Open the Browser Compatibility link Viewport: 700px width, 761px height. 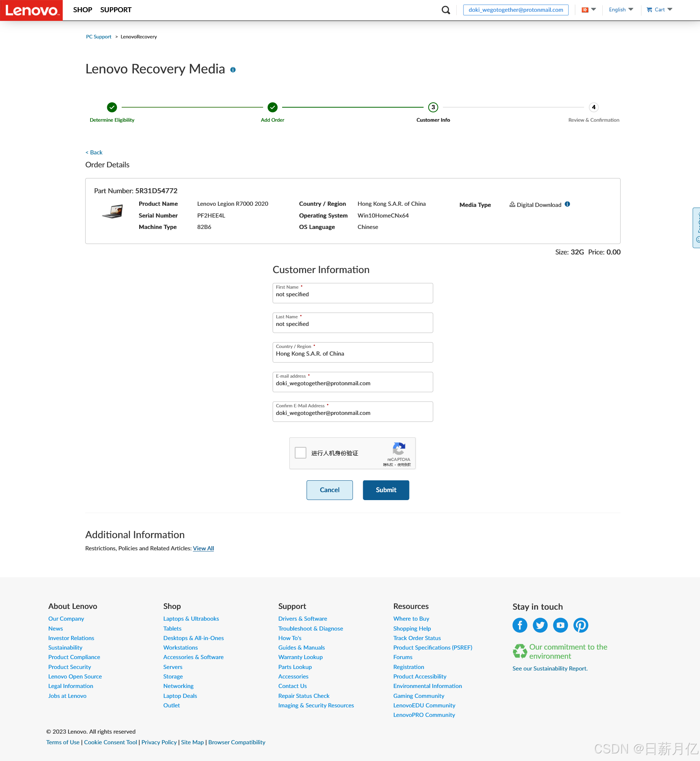coord(237,742)
